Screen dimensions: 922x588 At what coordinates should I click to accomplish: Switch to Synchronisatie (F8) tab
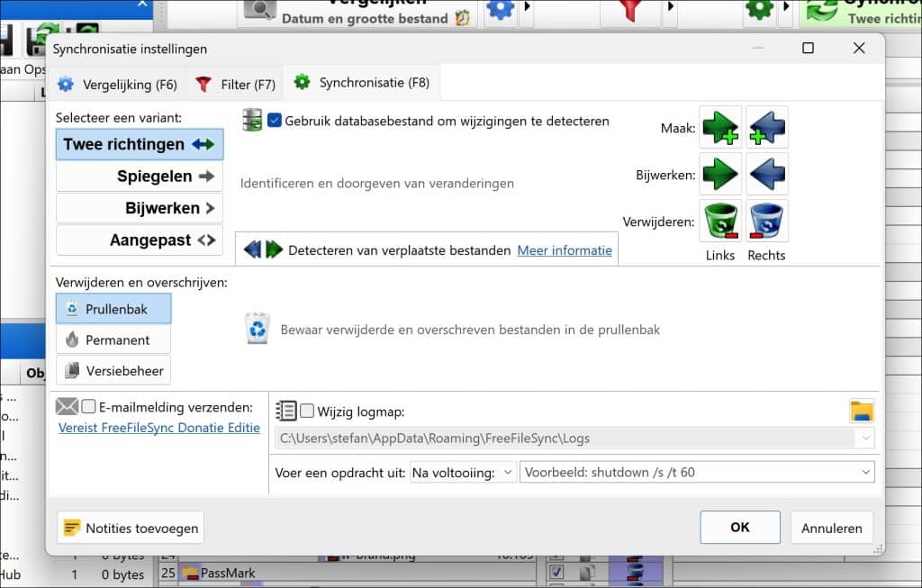362,82
